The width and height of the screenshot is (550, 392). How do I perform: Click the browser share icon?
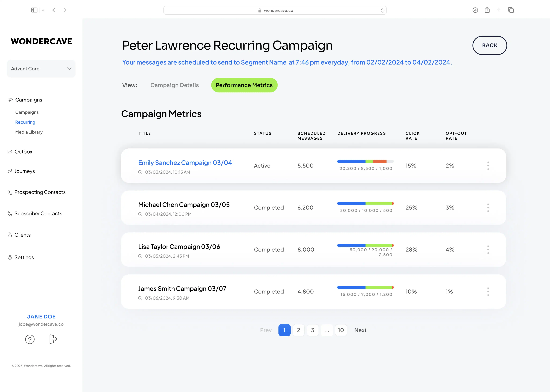pos(487,10)
